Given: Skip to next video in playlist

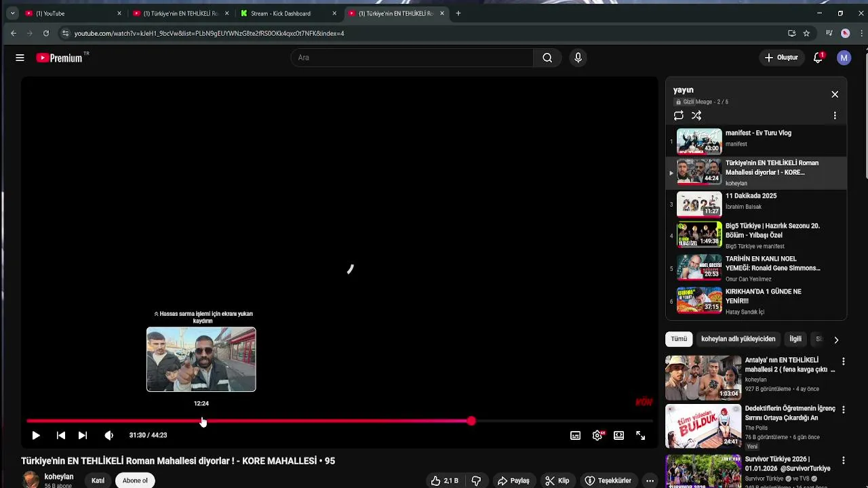Looking at the screenshot, I should tap(82, 435).
